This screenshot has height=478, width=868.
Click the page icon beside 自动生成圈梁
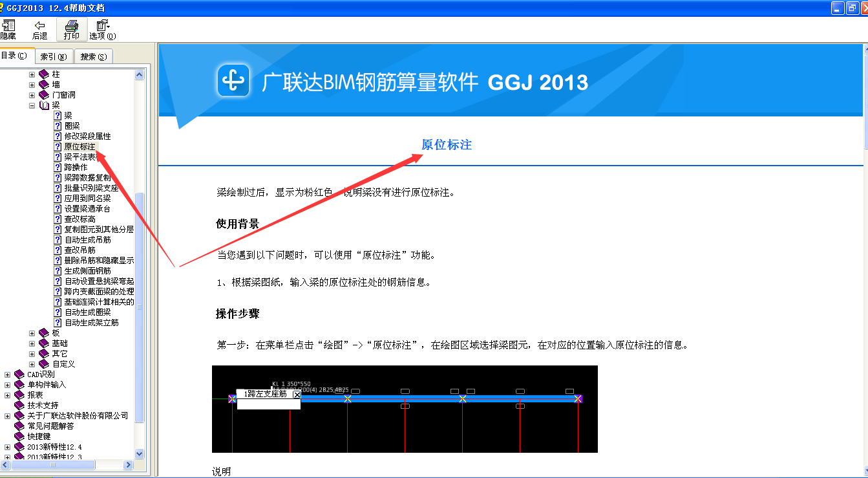click(x=58, y=312)
